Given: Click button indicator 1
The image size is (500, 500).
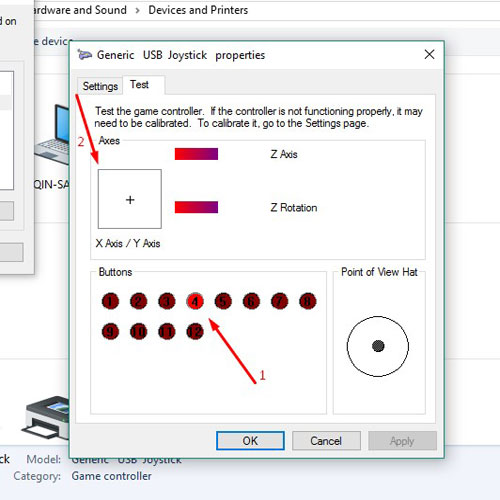Looking at the screenshot, I should pyautogui.click(x=110, y=301).
